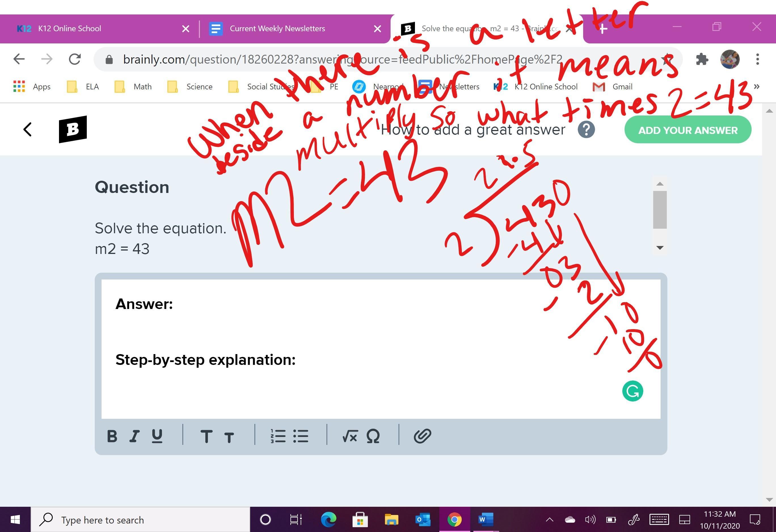Switch to the K12 Online School tab
The width and height of the screenshot is (776, 532).
pos(69,29)
